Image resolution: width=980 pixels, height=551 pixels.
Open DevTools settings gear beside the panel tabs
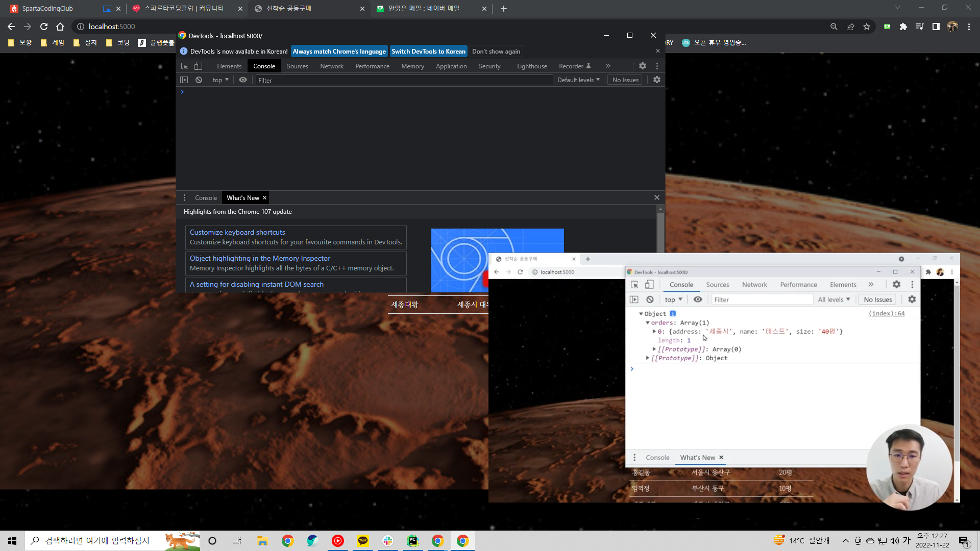click(x=643, y=66)
